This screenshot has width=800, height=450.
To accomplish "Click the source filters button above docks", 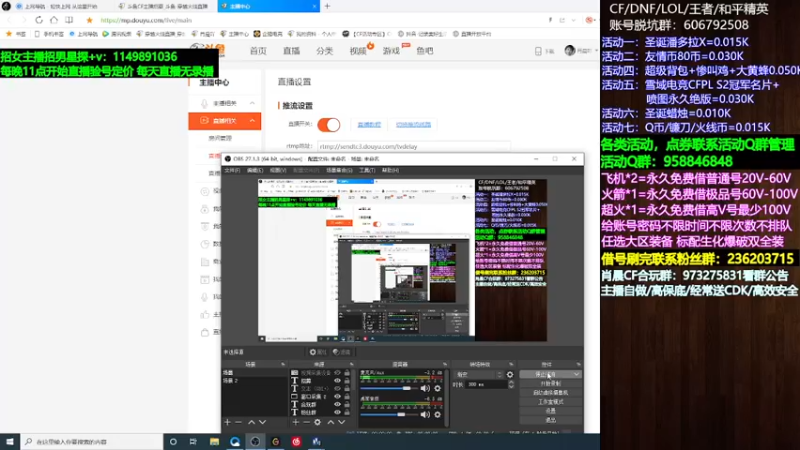I will pos(341,352).
